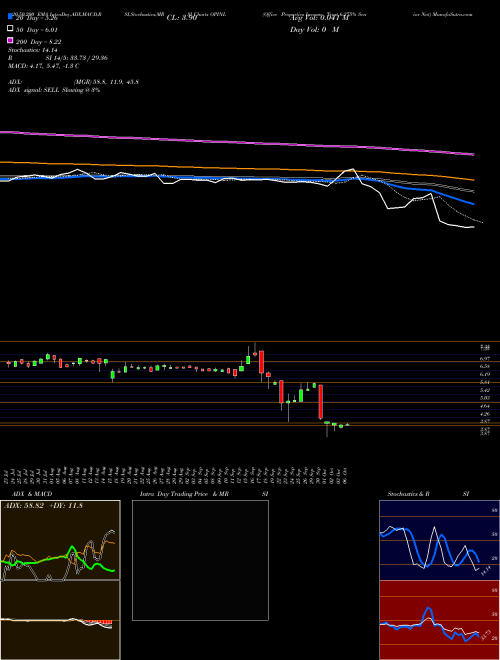Click the 'ADX signal: SELL' text line
This screenshot has width=500, height=660.
pos(54,90)
